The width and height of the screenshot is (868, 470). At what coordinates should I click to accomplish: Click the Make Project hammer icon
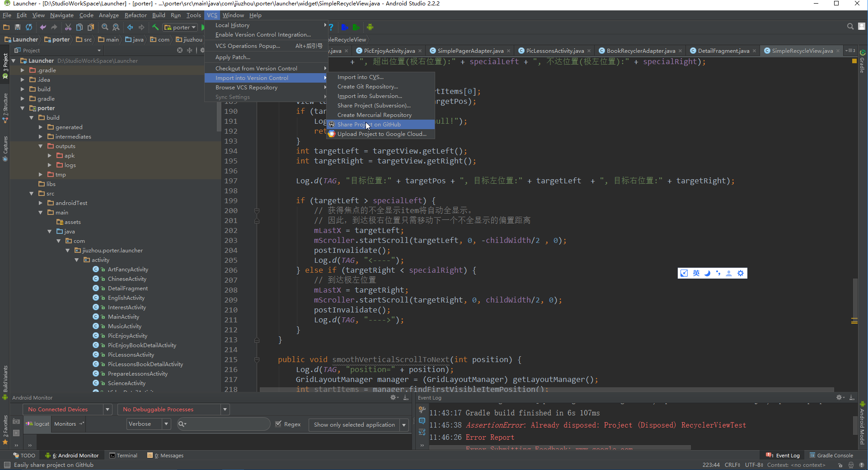[155, 27]
